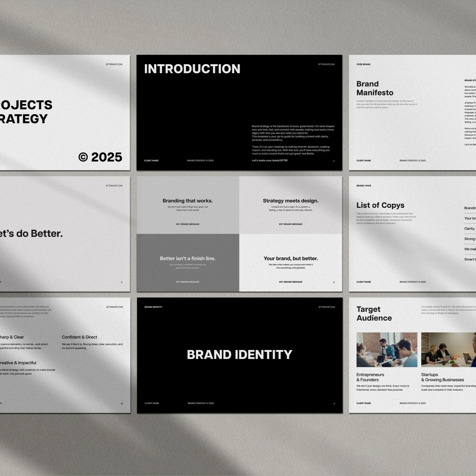Click BRAND STRATEGY © 2025 on Target Audience slide
This screenshot has width=476, height=476.
pos(413,403)
